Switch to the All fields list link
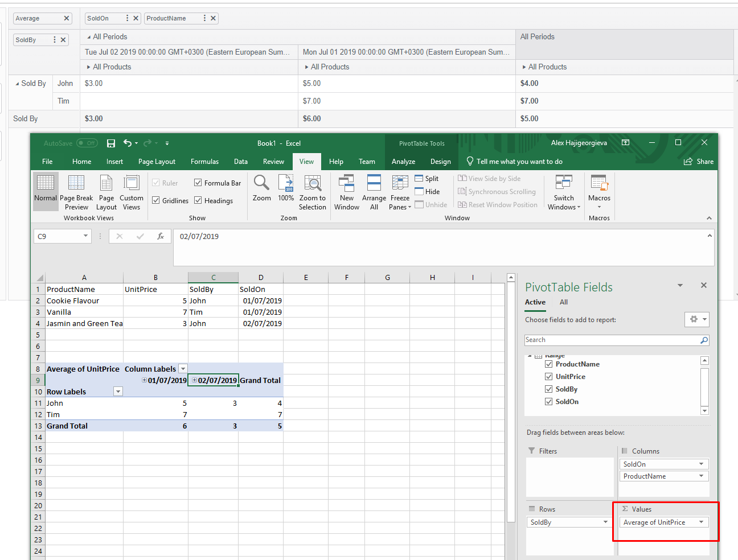Viewport: 738px width, 560px height. point(564,302)
